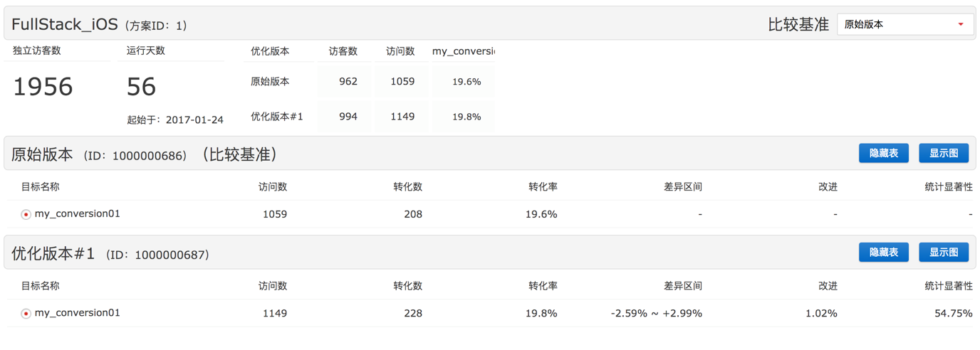Select my_conversion01 radio icon under 优化版本#1
This screenshot has width=980, height=350.
point(26,313)
